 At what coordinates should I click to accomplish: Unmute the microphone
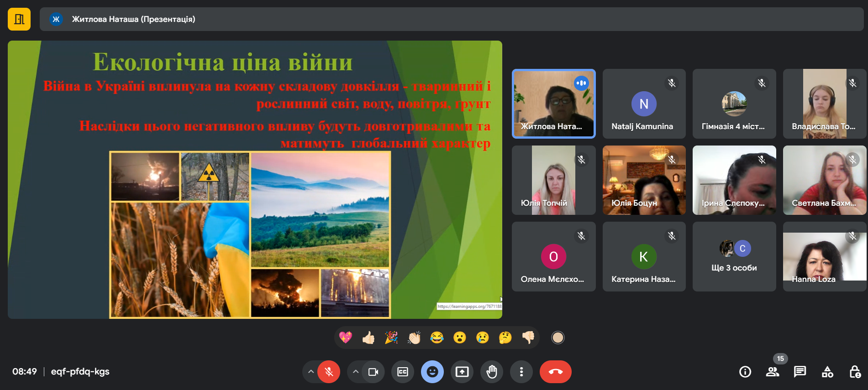coord(329,372)
